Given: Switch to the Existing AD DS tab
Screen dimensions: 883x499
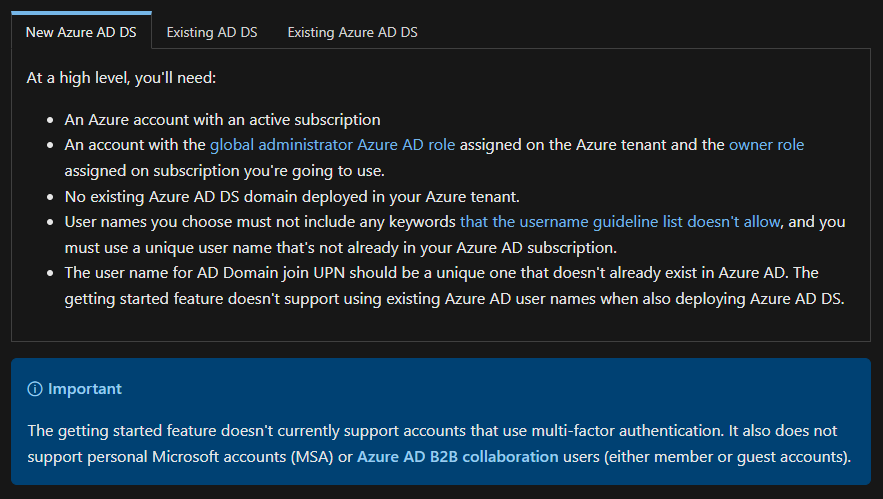Looking at the screenshot, I should click(212, 32).
